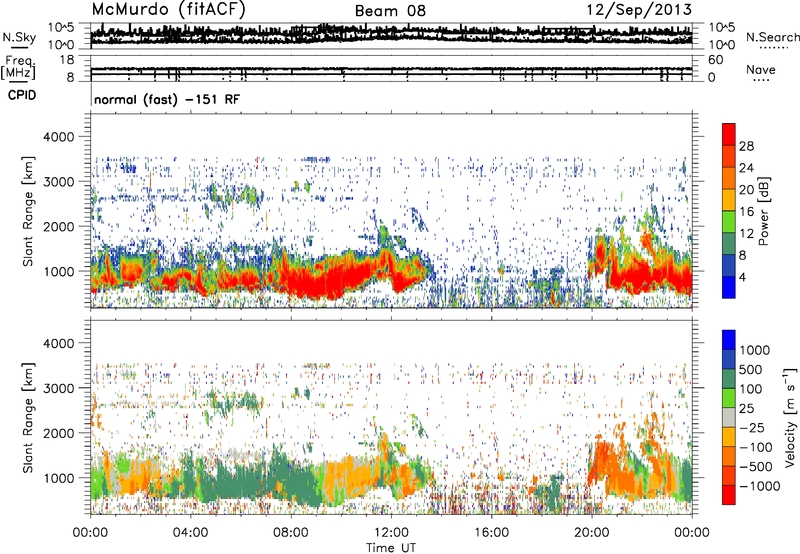Click the "Beam 08" header label

(x=390, y=11)
